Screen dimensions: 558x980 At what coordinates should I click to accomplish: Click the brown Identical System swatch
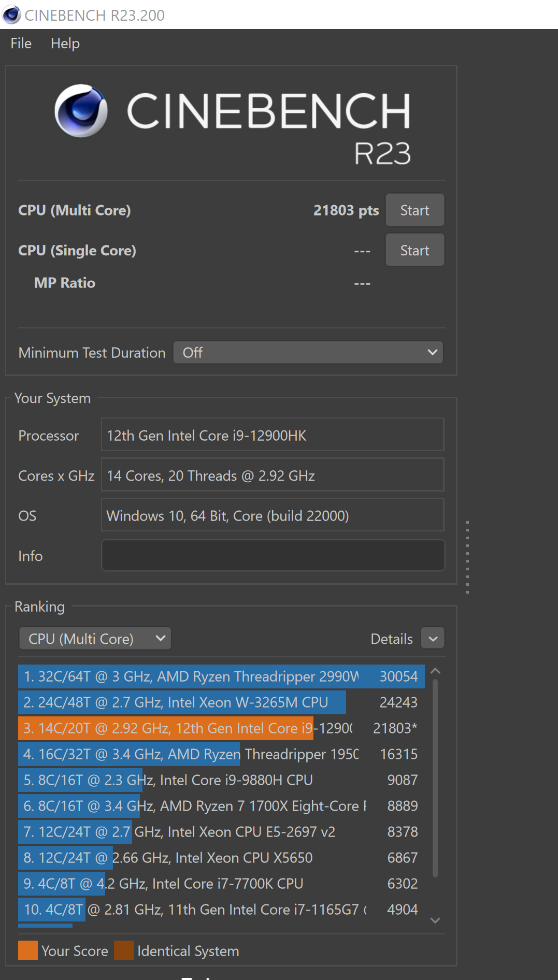coord(124,950)
